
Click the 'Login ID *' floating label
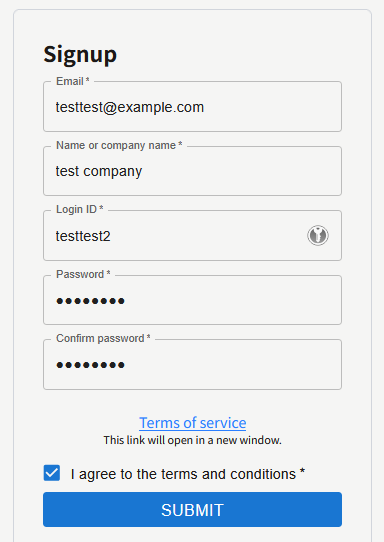coord(80,209)
